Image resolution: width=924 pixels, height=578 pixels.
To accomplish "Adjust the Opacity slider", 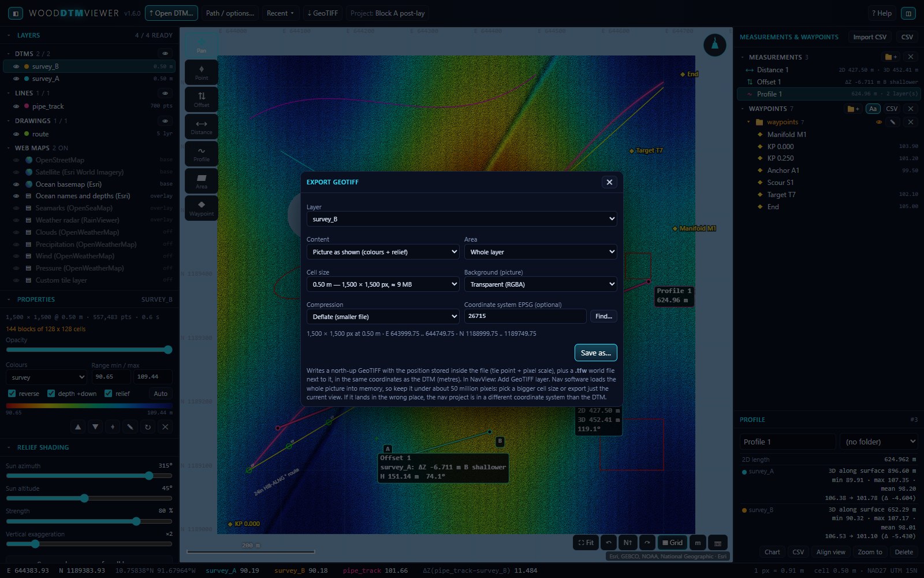I will (89, 350).
